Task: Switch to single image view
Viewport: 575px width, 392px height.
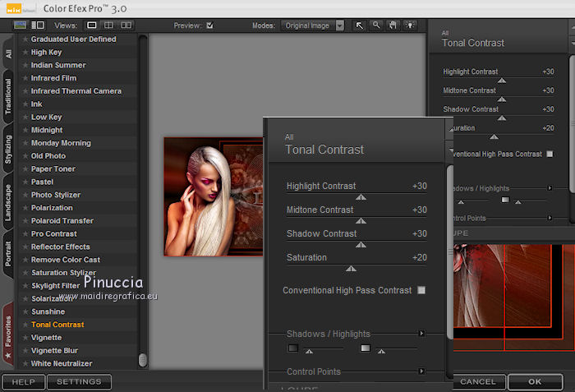Action: tap(92, 25)
